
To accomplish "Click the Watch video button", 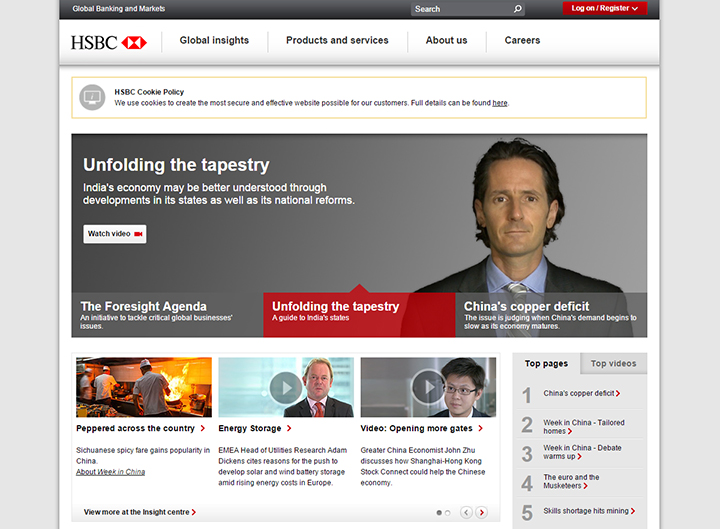I will [115, 234].
